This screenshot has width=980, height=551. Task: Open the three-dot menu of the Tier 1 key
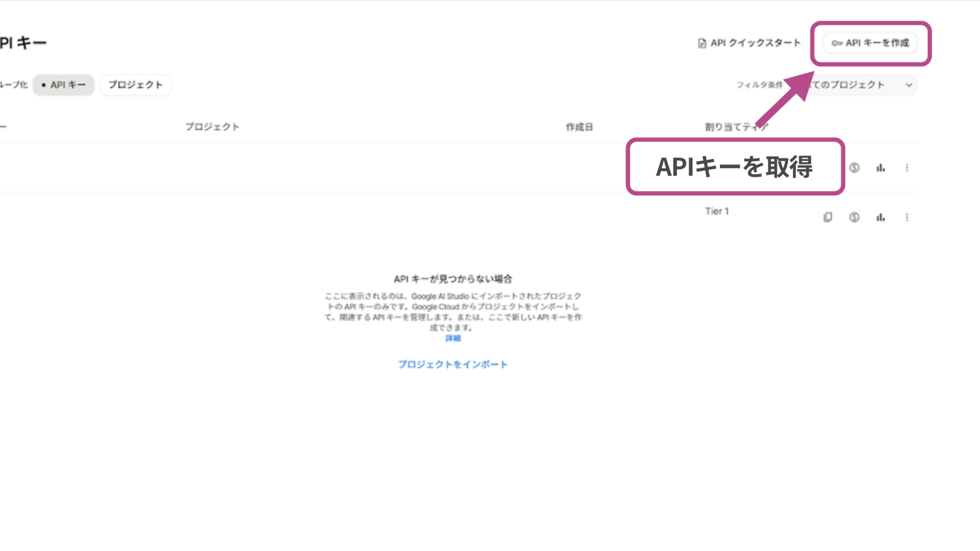[908, 217]
